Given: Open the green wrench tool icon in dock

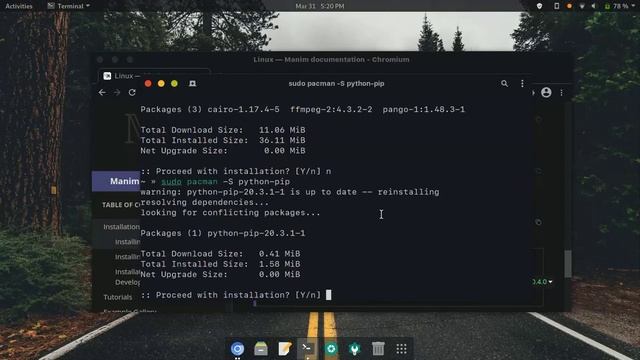Looking at the screenshot, I should click(x=354, y=349).
